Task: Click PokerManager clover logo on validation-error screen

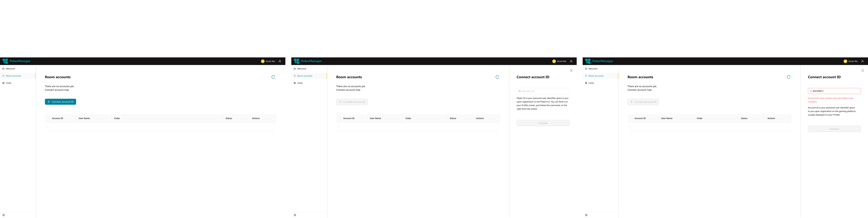Action: (588, 61)
